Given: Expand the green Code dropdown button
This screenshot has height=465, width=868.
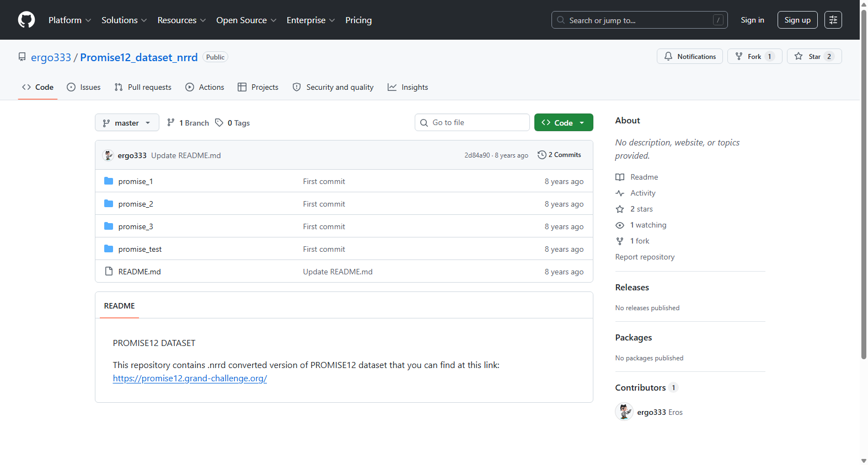Looking at the screenshot, I should coord(564,122).
